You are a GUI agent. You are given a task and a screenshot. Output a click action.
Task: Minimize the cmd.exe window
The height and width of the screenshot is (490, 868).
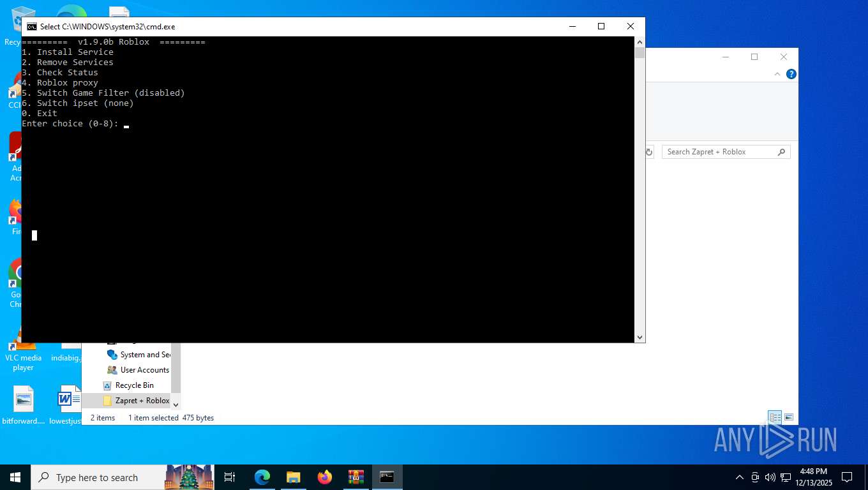pyautogui.click(x=572, y=26)
